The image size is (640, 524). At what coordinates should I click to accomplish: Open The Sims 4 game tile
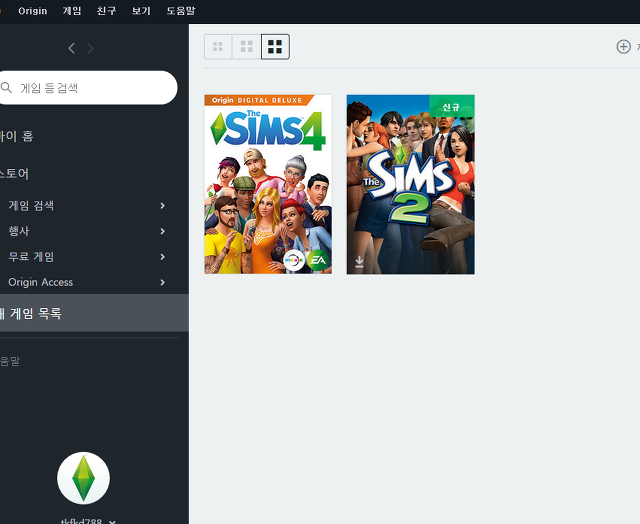[x=268, y=184]
